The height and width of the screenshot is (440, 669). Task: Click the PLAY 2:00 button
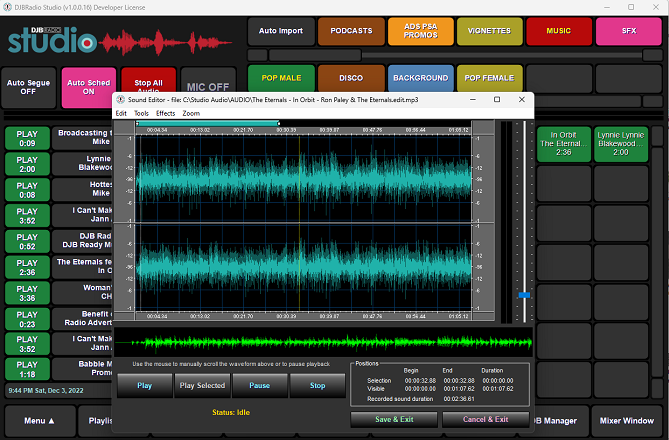(x=27, y=164)
